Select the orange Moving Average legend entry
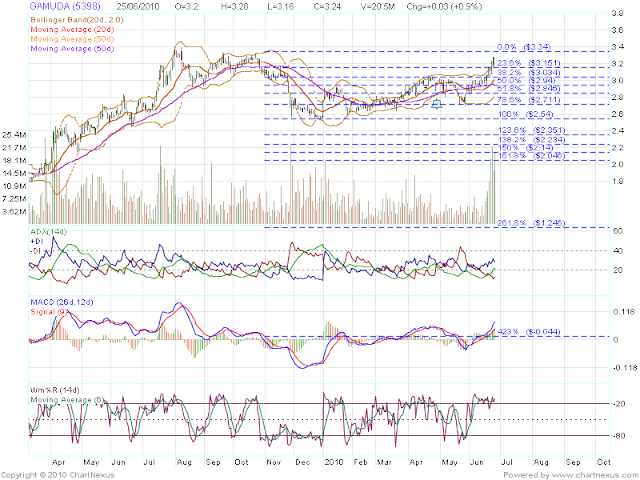The width and height of the screenshot is (640, 480). [x=72, y=39]
